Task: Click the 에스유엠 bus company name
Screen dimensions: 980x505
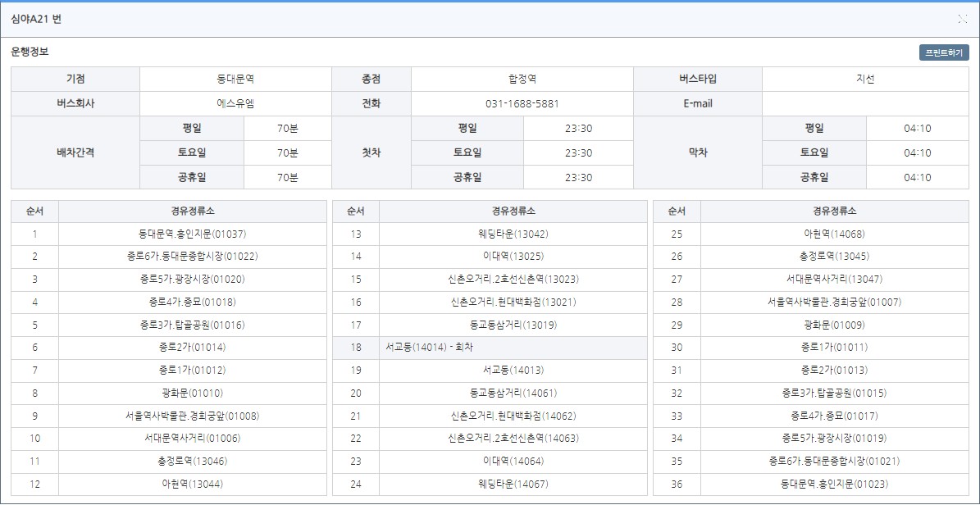Action: pyautogui.click(x=233, y=102)
